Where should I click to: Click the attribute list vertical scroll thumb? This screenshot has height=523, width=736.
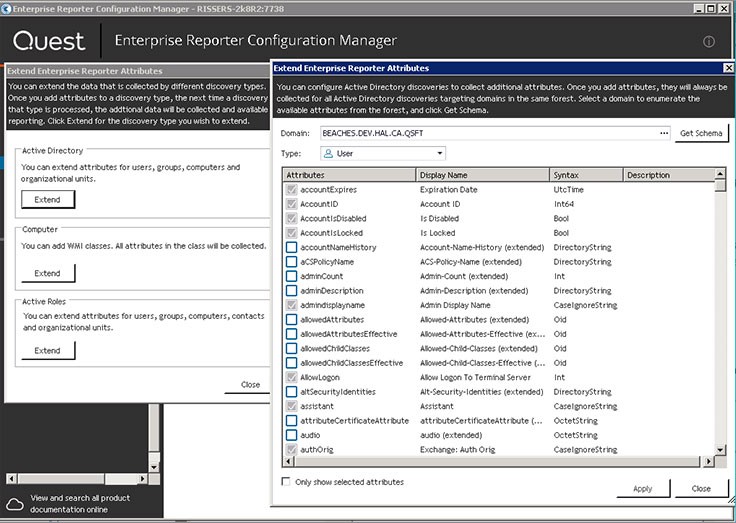click(720, 185)
